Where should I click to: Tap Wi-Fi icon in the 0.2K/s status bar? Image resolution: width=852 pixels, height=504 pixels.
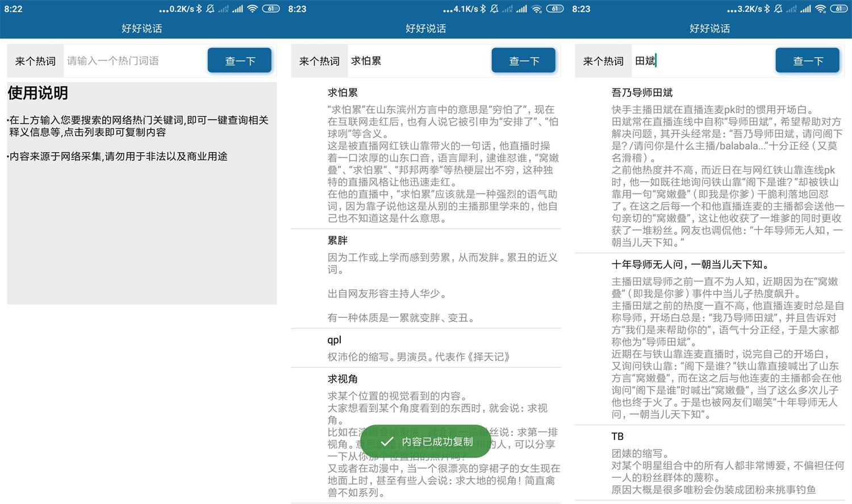pos(253,9)
